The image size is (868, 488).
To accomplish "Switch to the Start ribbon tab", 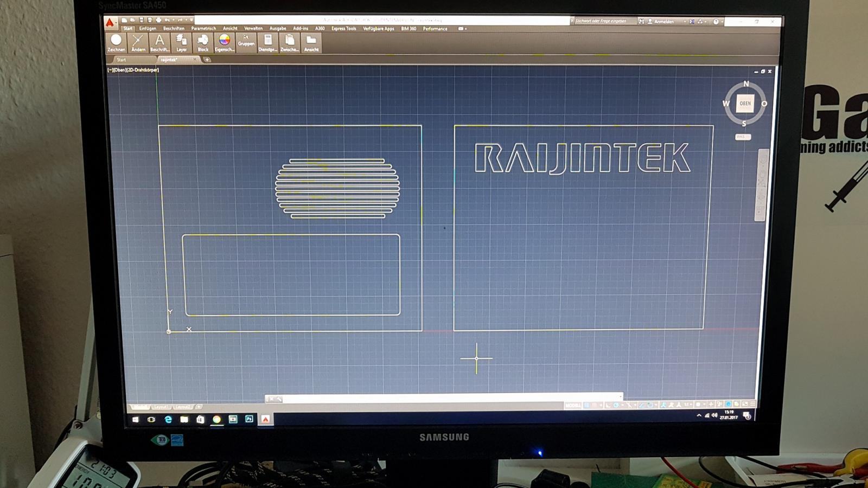I will click(x=128, y=29).
